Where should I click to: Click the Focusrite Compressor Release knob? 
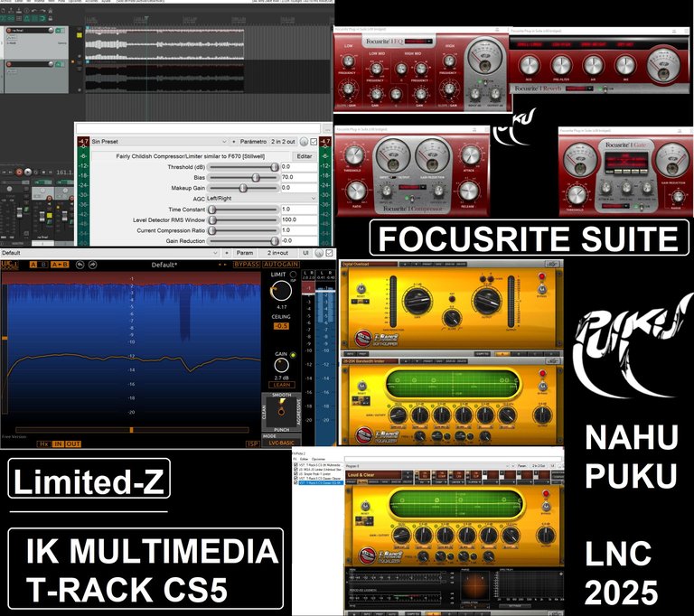point(469,191)
